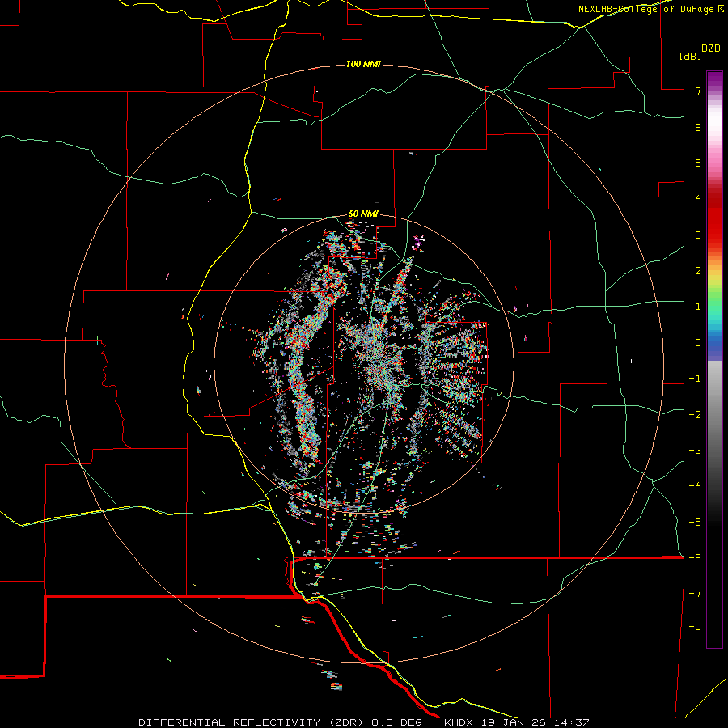
Task: Click the "14:37" timestamp text
Action: (x=570, y=722)
